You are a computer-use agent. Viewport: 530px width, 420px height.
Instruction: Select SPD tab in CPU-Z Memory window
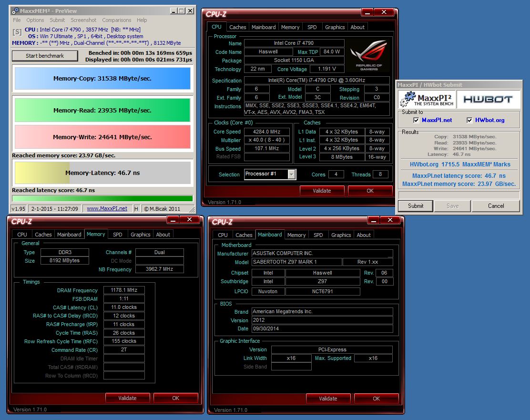click(118, 235)
